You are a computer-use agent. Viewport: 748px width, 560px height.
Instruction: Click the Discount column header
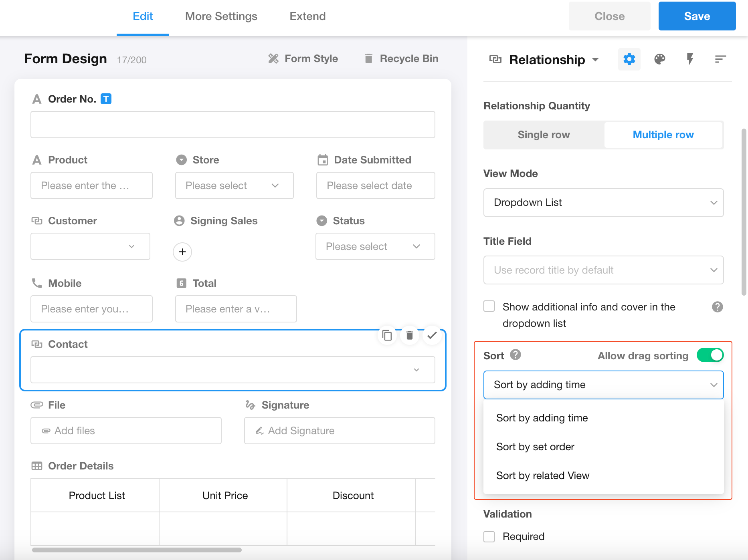coord(351,496)
